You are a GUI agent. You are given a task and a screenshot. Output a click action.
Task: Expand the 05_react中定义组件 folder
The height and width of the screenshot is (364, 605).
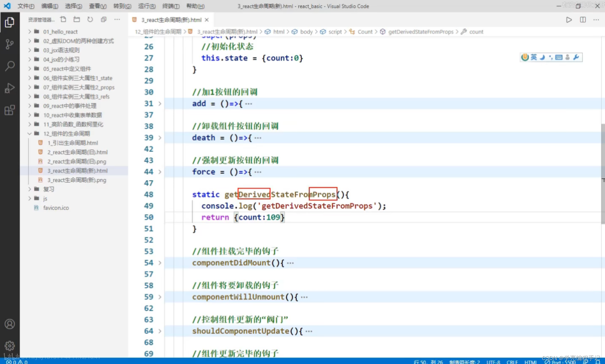click(74, 69)
